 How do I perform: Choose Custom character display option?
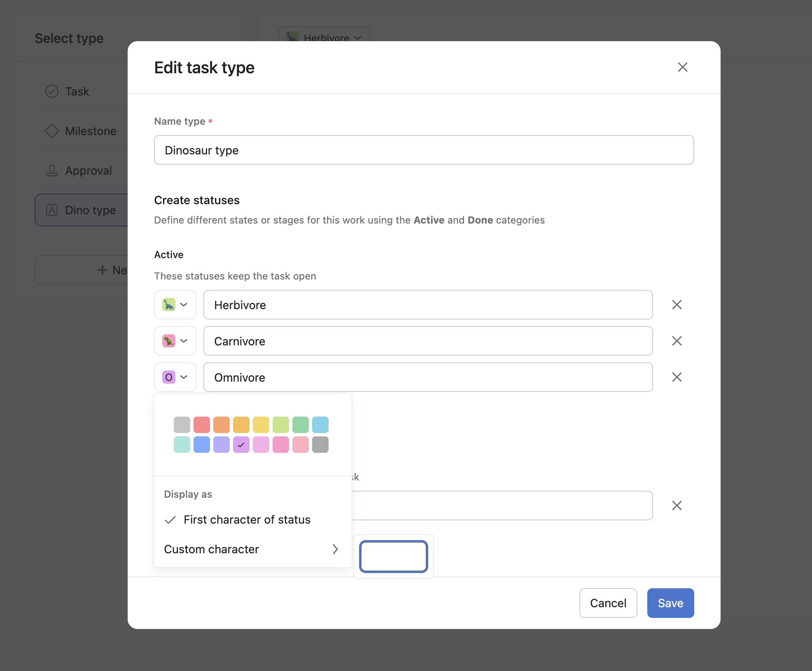[212, 549]
